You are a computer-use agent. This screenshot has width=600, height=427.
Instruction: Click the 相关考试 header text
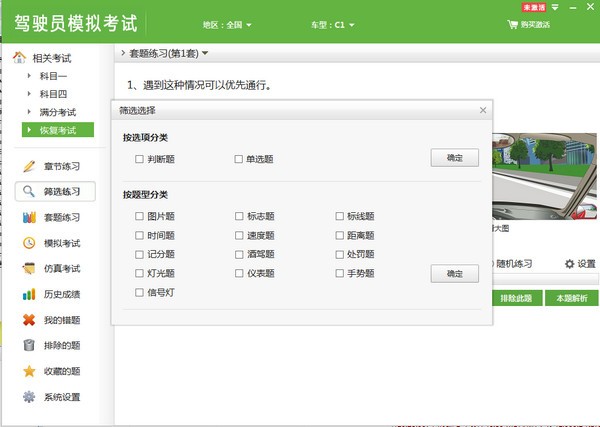[52, 58]
